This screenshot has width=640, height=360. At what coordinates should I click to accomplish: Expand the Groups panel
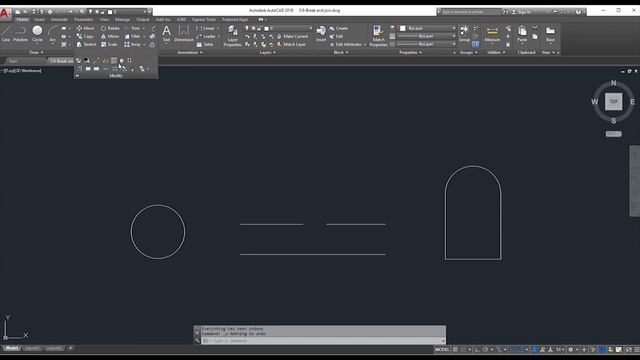click(468, 53)
